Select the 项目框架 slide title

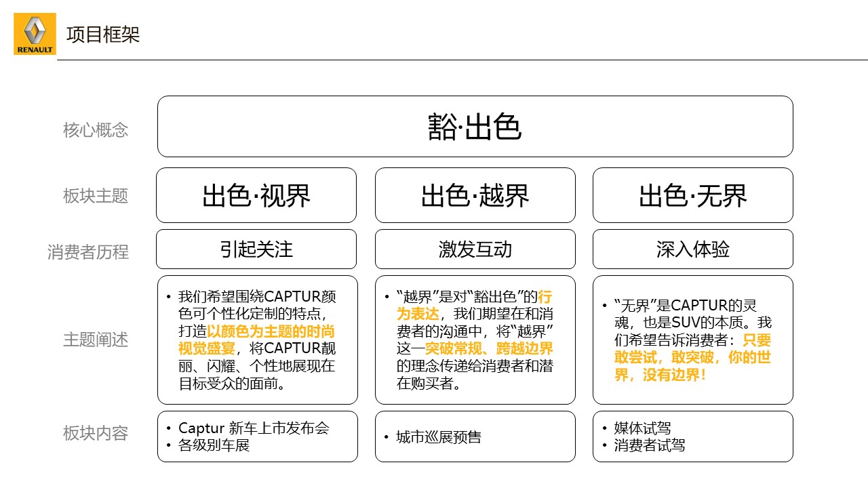tap(103, 35)
